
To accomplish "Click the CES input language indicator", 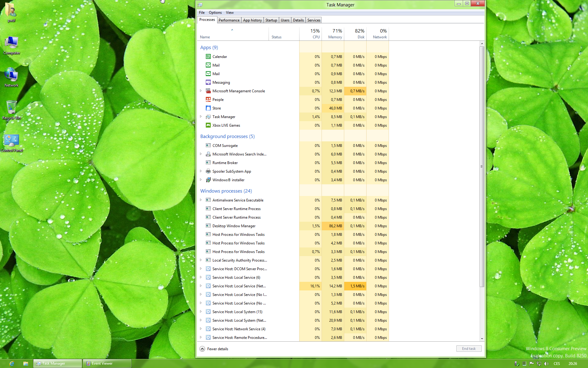I will [557, 364].
